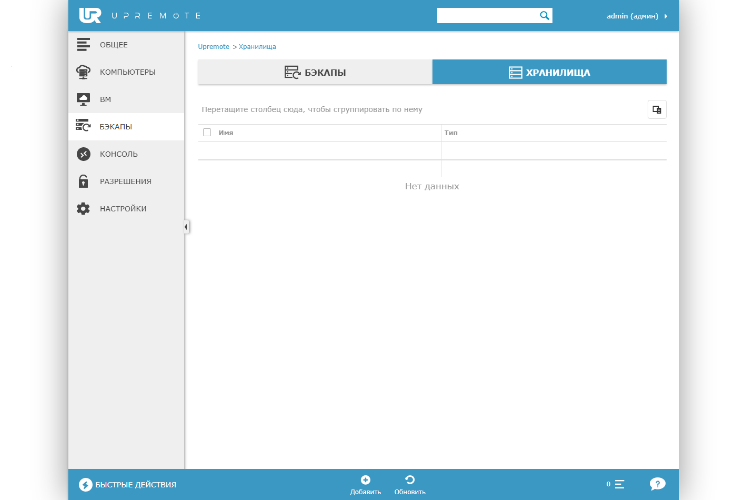Toggle the select-all checkbox in table header

pos(207,132)
